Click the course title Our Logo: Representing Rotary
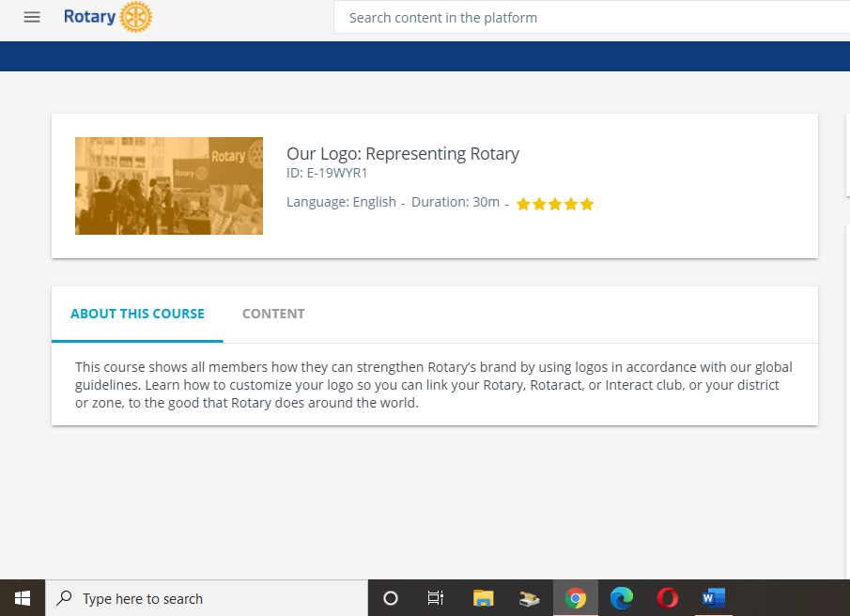850x616 pixels. [402, 154]
